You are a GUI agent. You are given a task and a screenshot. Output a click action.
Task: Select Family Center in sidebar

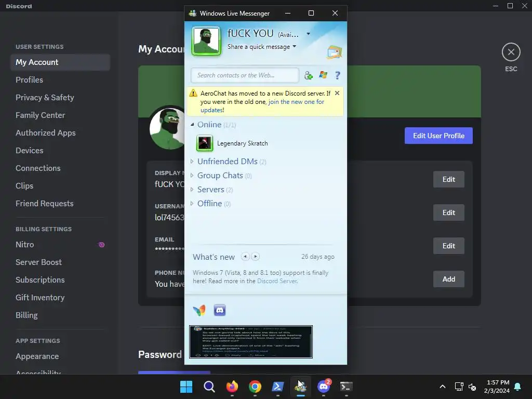click(x=60, y=115)
